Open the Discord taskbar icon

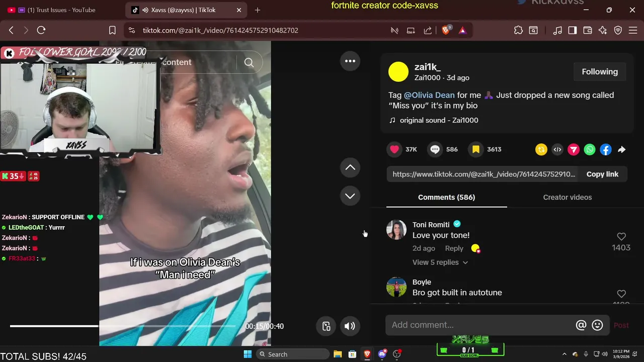pos(382,354)
